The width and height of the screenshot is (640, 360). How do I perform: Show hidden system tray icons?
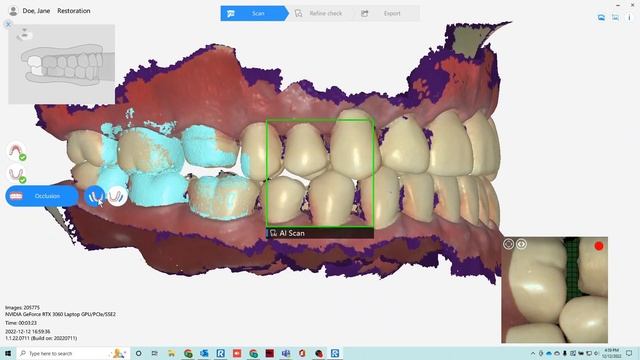[533, 353]
